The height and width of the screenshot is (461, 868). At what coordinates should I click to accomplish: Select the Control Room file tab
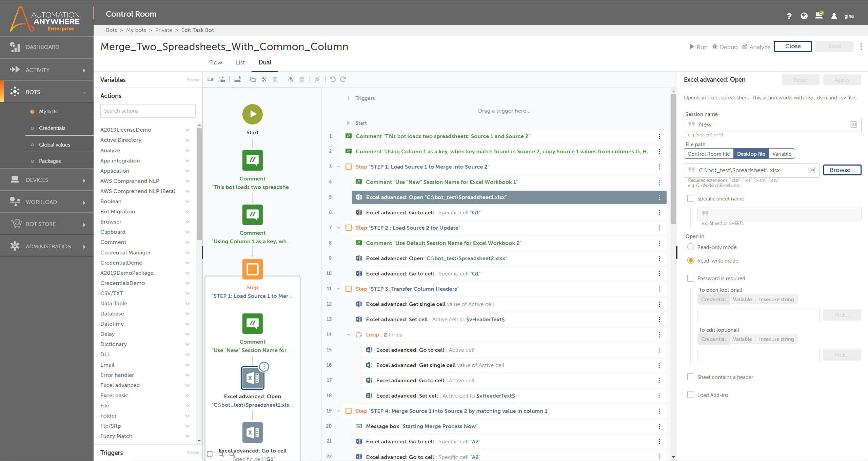(709, 154)
